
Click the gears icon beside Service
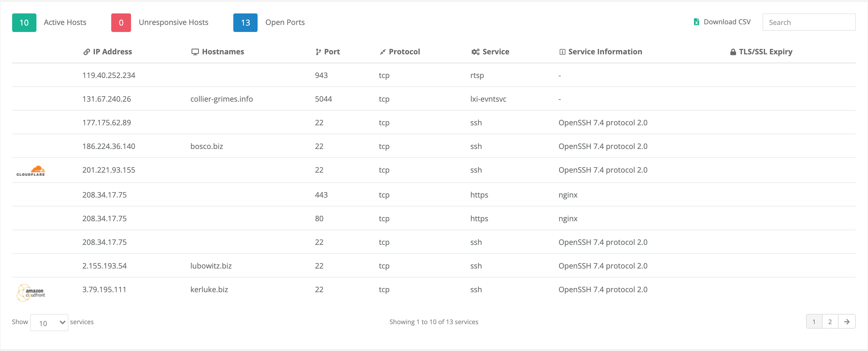[475, 52]
